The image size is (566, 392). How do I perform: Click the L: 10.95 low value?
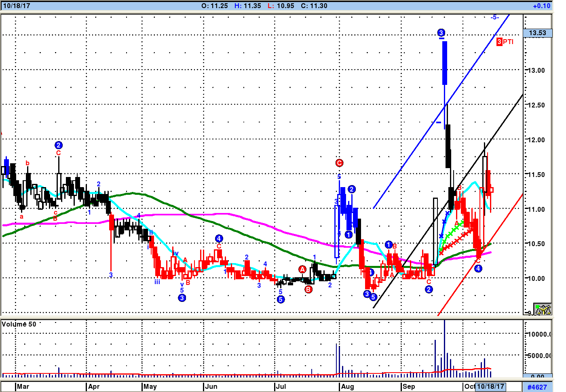coord(281,6)
